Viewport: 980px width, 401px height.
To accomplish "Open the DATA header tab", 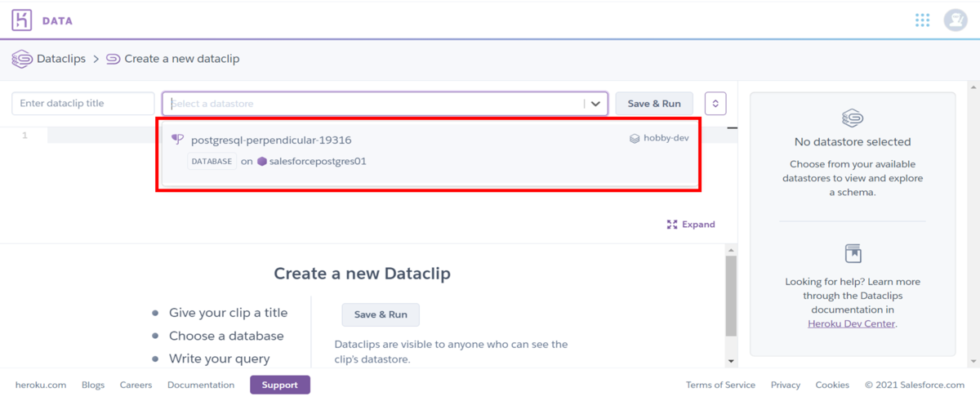I will click(x=57, y=21).
